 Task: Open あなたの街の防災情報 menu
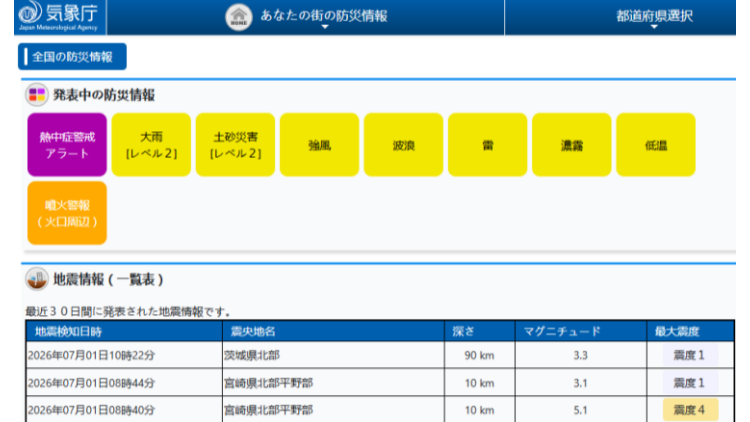coord(324,17)
